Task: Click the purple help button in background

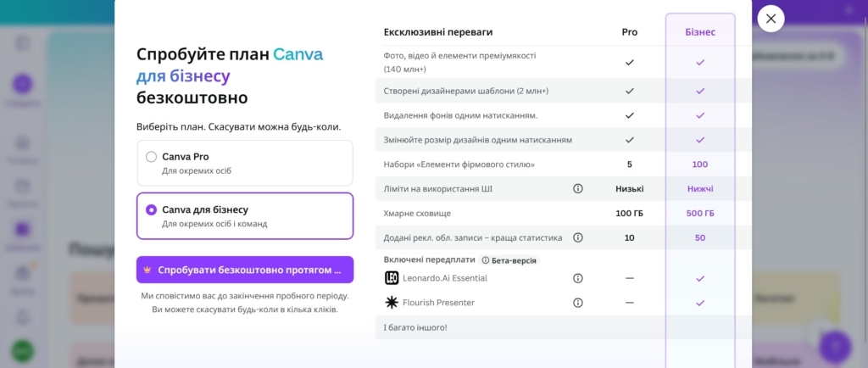Action: click(835, 346)
